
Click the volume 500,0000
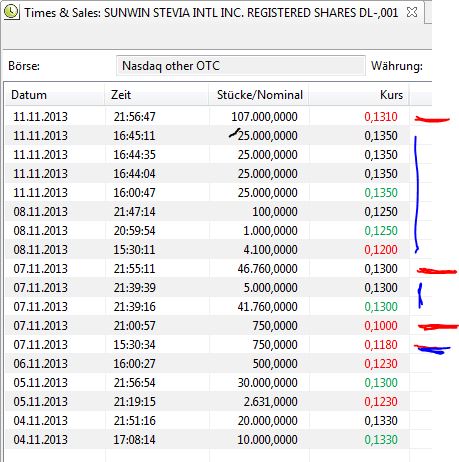coord(275,364)
